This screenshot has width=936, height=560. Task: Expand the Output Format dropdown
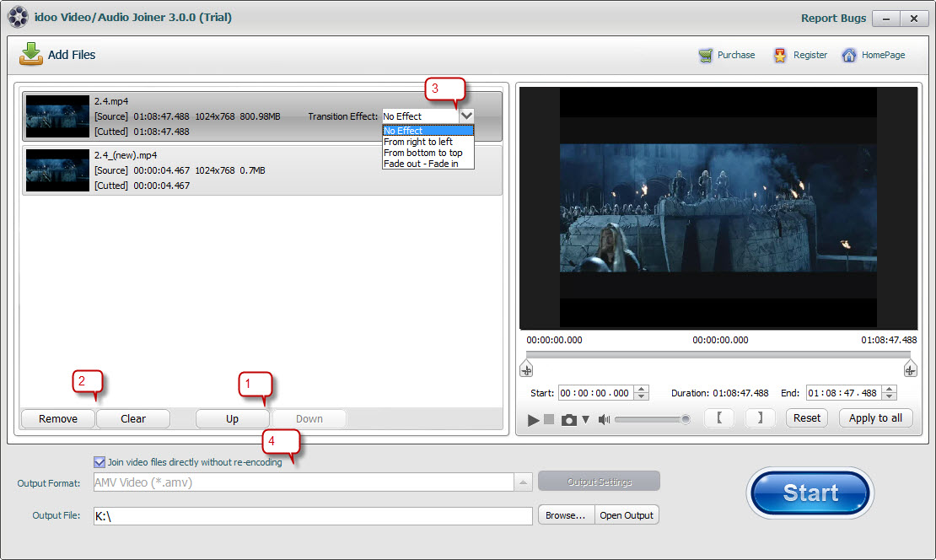pyautogui.click(x=523, y=482)
